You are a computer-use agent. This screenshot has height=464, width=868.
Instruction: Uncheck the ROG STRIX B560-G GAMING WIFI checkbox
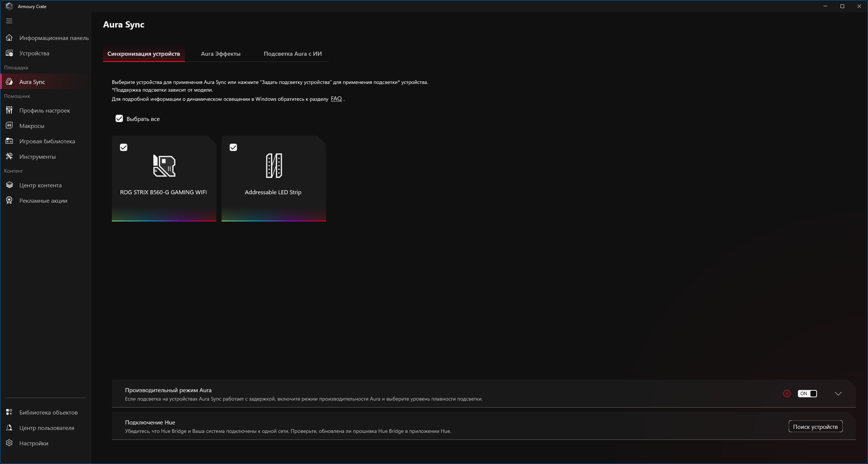[124, 147]
